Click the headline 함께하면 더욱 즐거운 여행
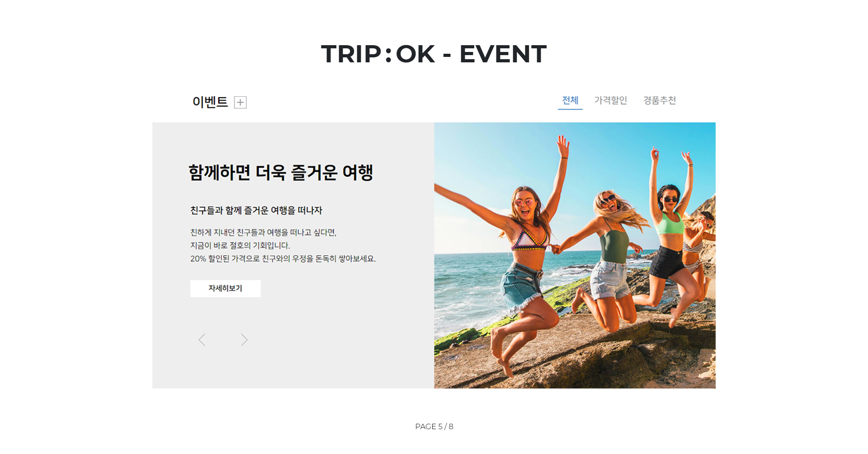 click(281, 173)
